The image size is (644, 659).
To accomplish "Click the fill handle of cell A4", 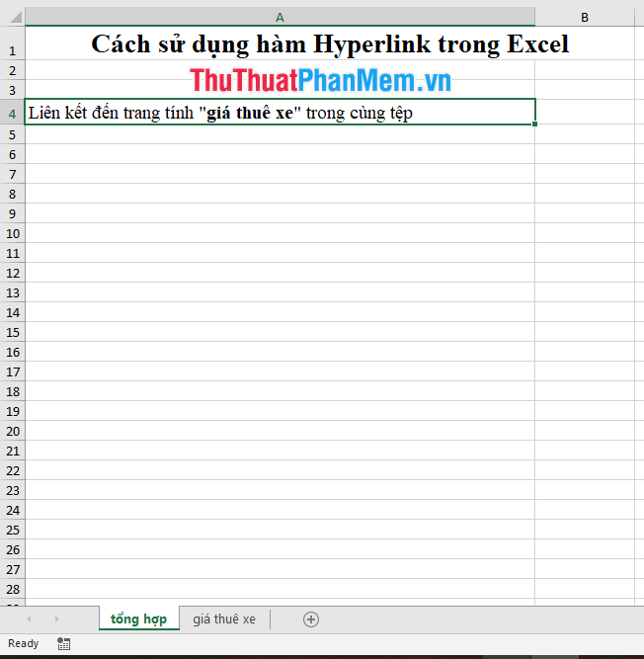I will point(535,124).
